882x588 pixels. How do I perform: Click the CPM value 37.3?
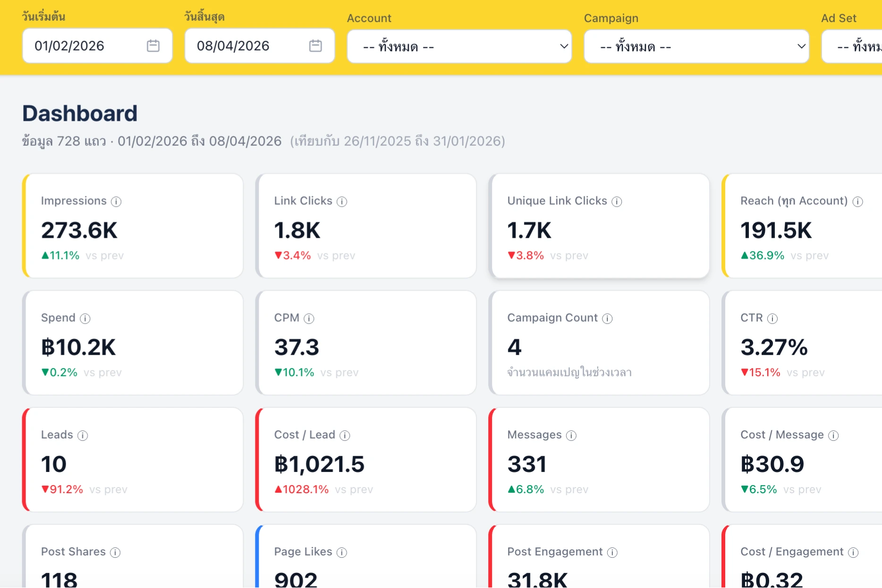click(297, 347)
